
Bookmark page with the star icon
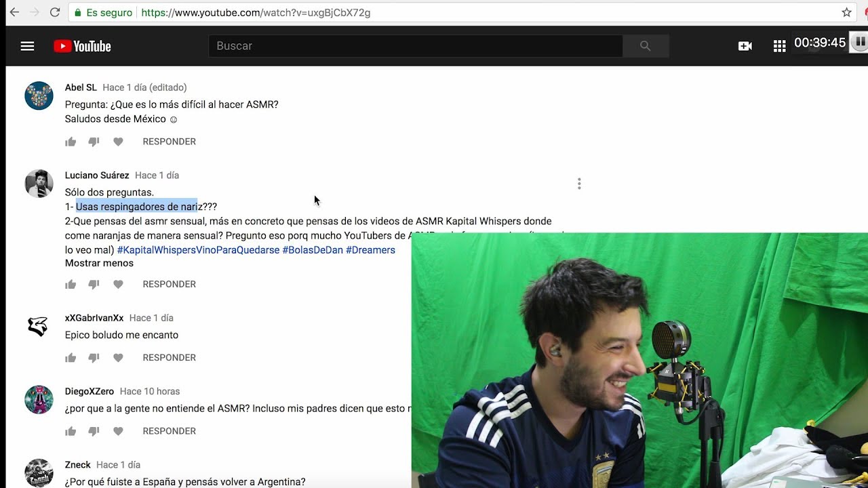pyautogui.click(x=846, y=12)
